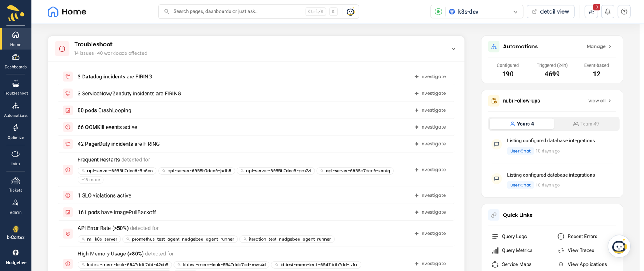Open the Nudgebee account item
The image size is (644, 271).
pos(16,257)
